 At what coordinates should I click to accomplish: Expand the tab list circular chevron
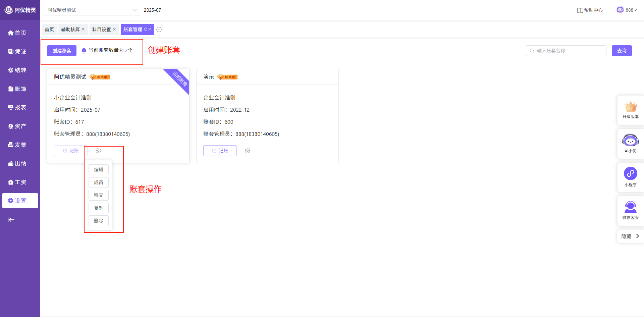tap(159, 30)
